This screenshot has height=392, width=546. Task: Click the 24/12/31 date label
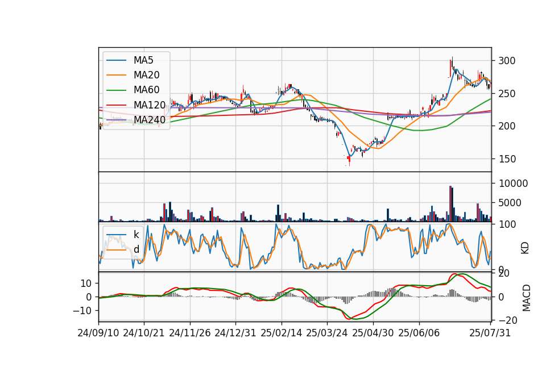pos(235,333)
